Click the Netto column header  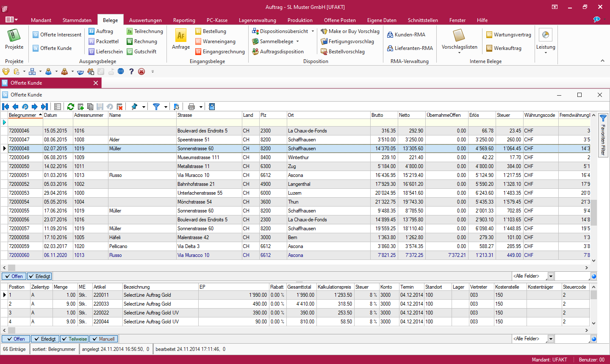[411, 115]
